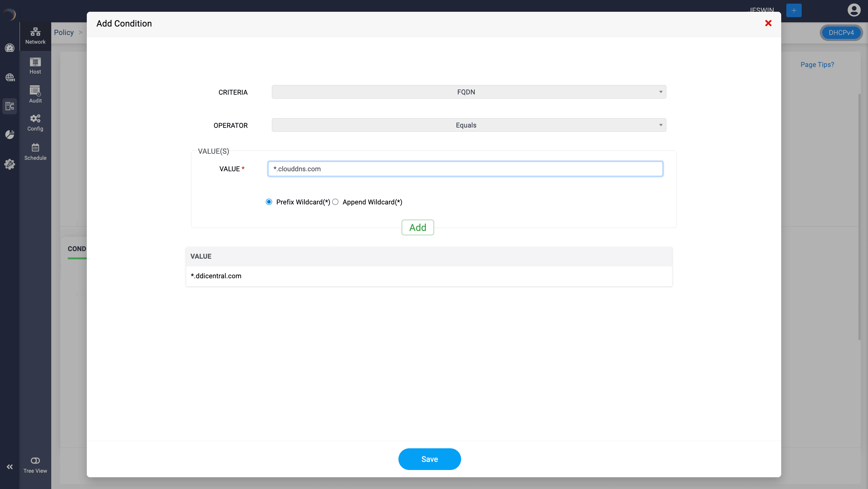This screenshot has height=489, width=868.
Task: Toggle the Tree View switch
Action: 35,460
